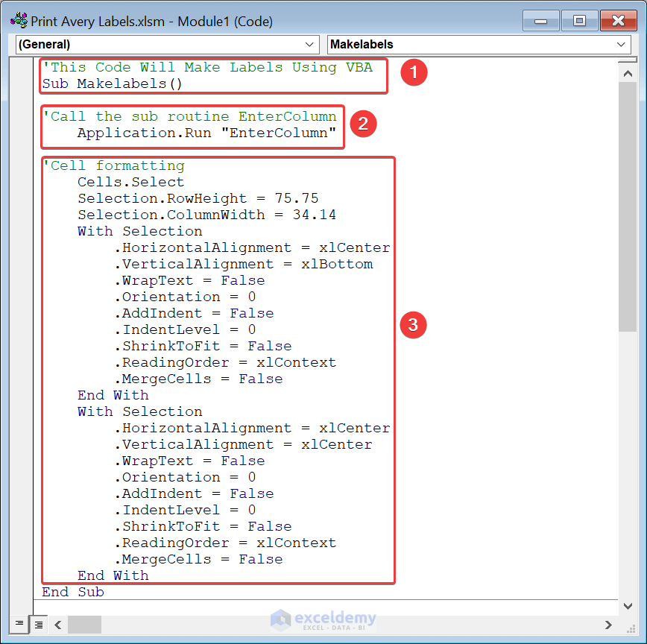Viewport: 647px width, 644px height.
Task: Switch to Procedure View button
Action: point(19,624)
